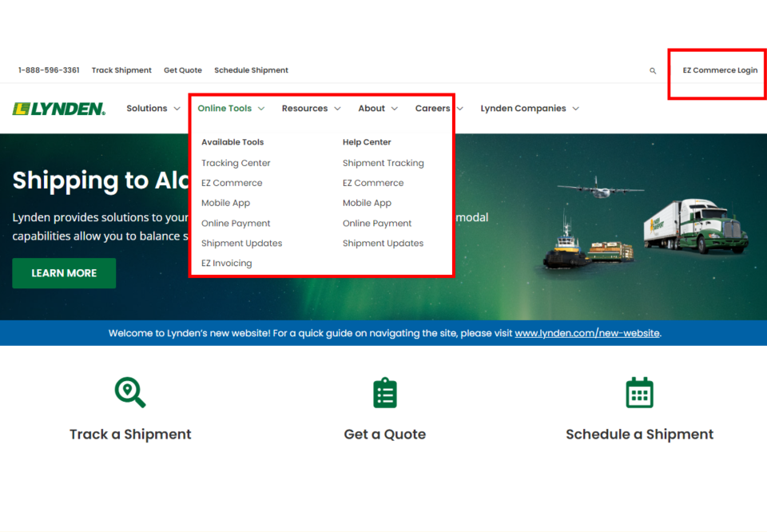767x532 pixels.
Task: Open Shipment Updates under Available Tools
Action: tap(241, 244)
